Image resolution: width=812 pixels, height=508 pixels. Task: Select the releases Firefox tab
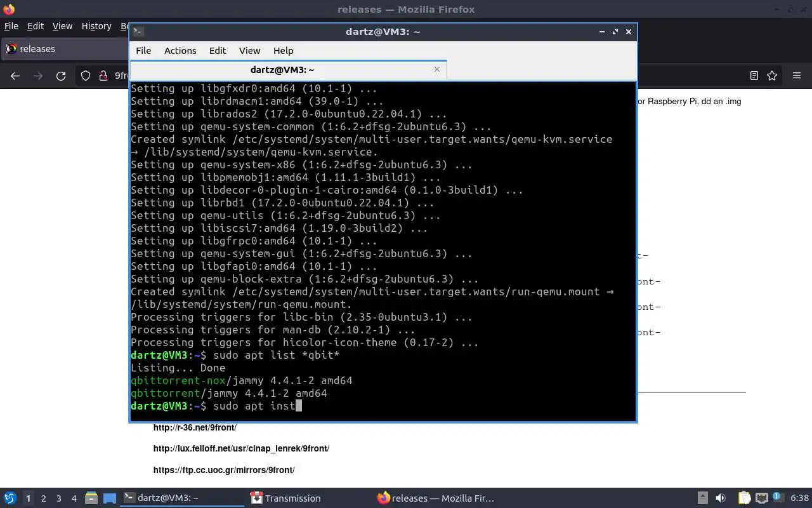(x=65, y=49)
